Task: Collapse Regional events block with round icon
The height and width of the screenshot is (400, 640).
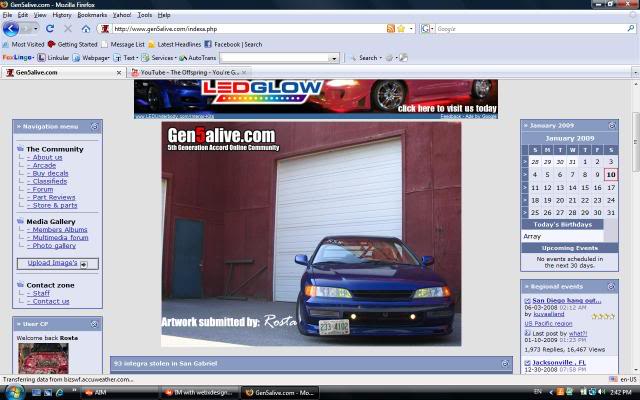Action: coord(611,286)
